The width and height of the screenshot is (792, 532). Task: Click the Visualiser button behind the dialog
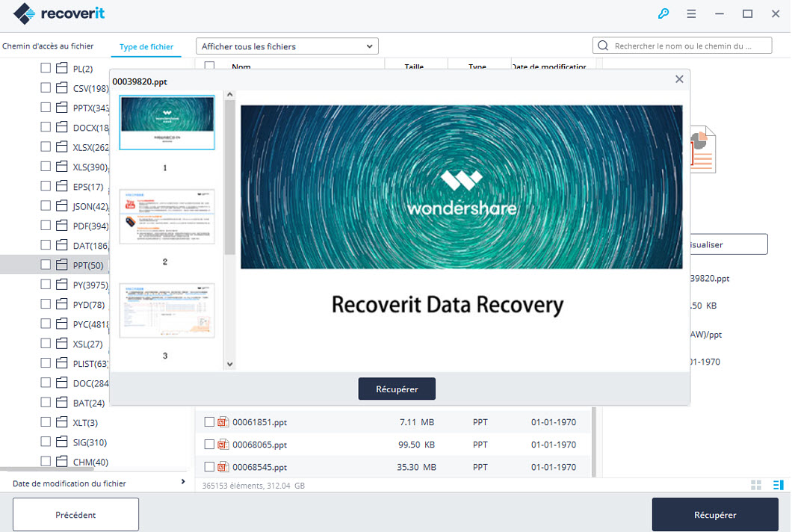pyautogui.click(x=728, y=244)
